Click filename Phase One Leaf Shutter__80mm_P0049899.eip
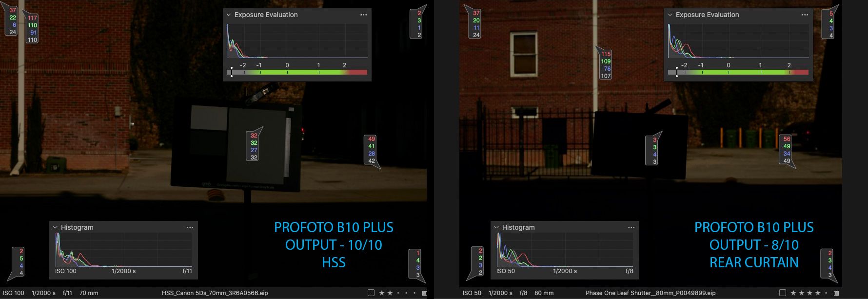 pos(651,293)
